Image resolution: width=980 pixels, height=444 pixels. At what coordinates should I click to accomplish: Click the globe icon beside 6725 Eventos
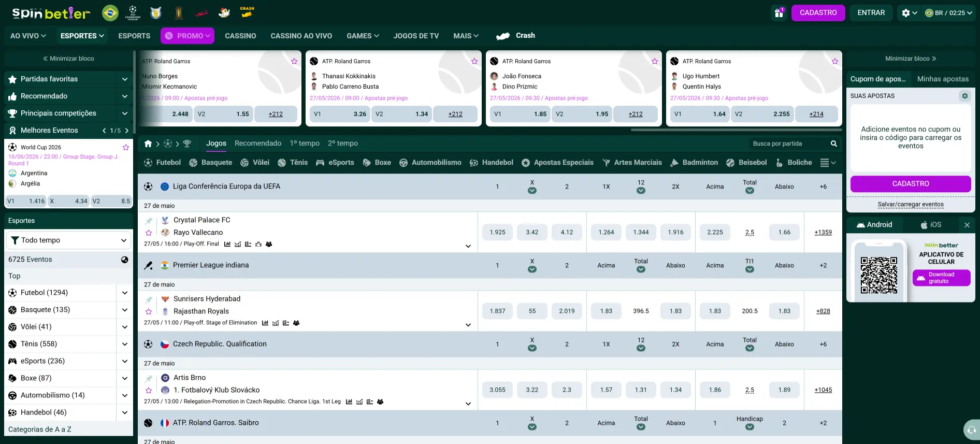click(x=125, y=260)
